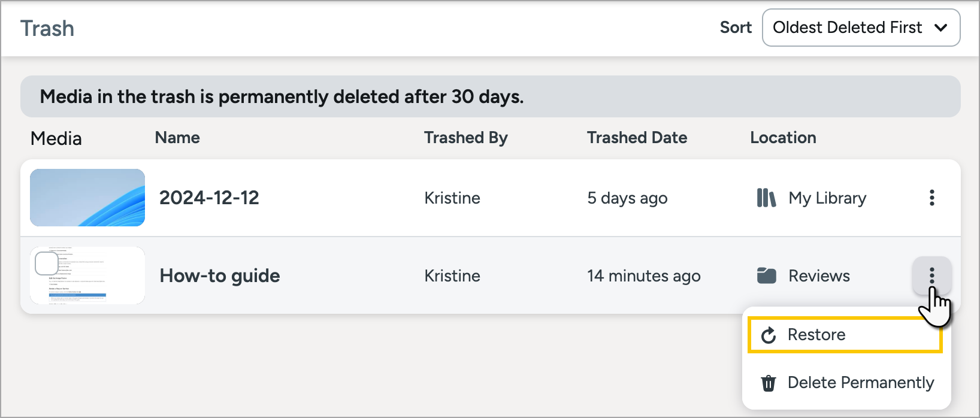Open the Oldest Deleted First sort dropdown
This screenshot has height=418, width=980.
[x=861, y=28]
